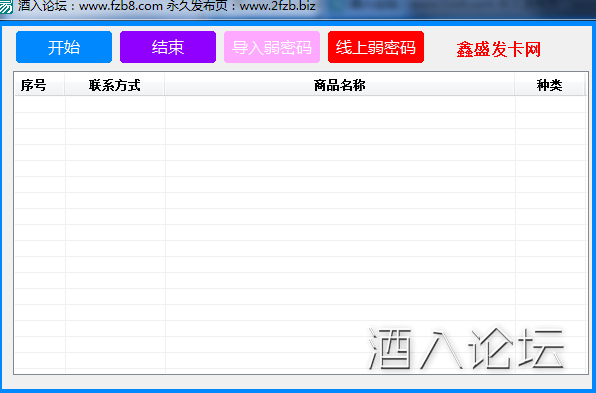Click the 联系方式 column header
The image size is (596, 393).
click(114, 85)
